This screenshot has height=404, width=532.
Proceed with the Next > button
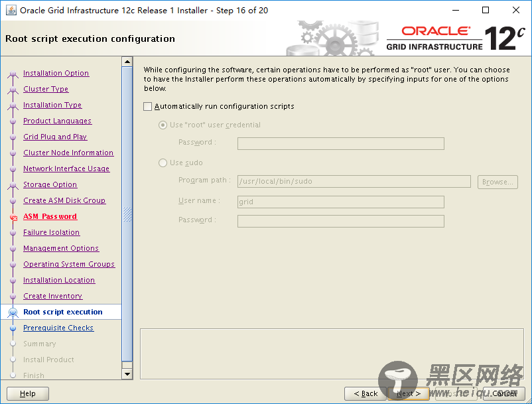(409, 393)
